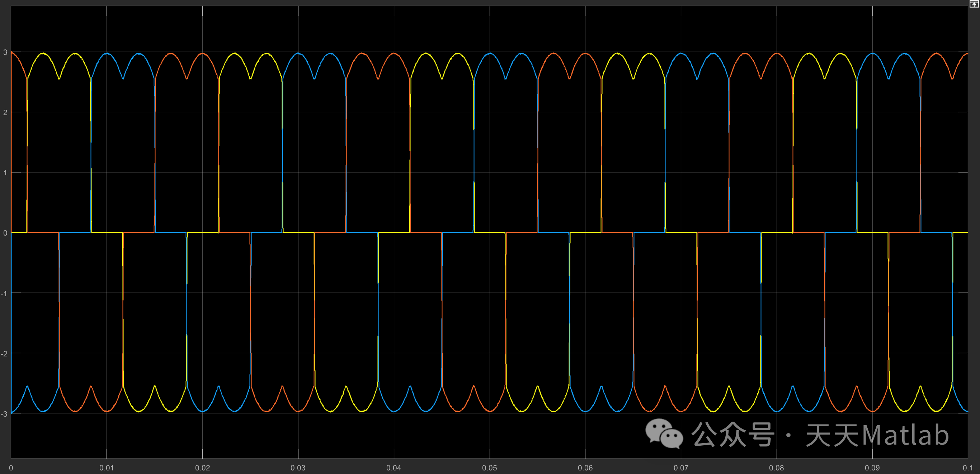Click the 0.08 x-axis tick label
Image resolution: width=980 pixels, height=474 pixels.
point(777,468)
